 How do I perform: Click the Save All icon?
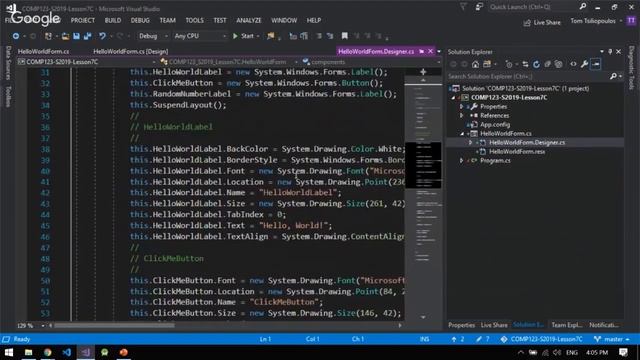coord(87,36)
